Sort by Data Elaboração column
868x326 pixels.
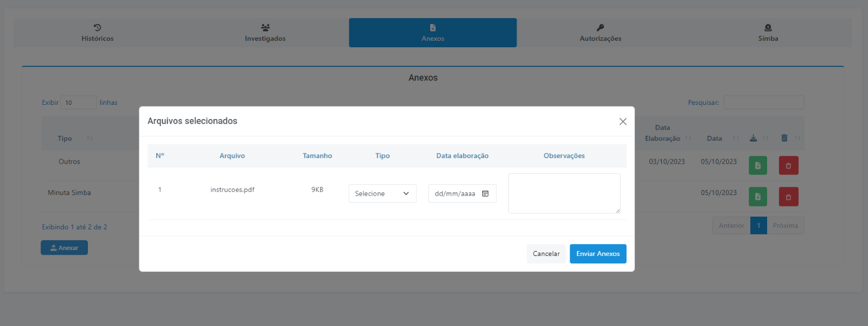tap(662, 133)
